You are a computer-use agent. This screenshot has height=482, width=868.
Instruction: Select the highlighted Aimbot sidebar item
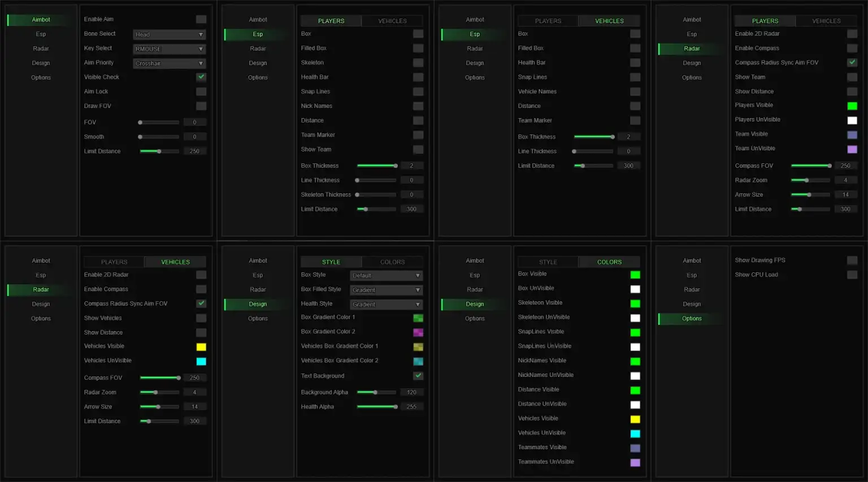coord(41,20)
